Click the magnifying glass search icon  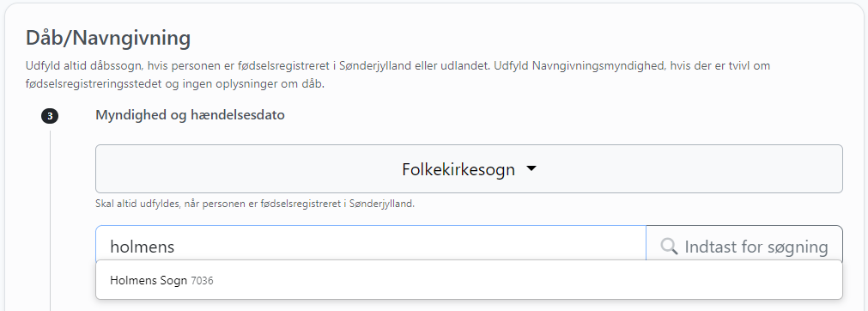coord(670,247)
